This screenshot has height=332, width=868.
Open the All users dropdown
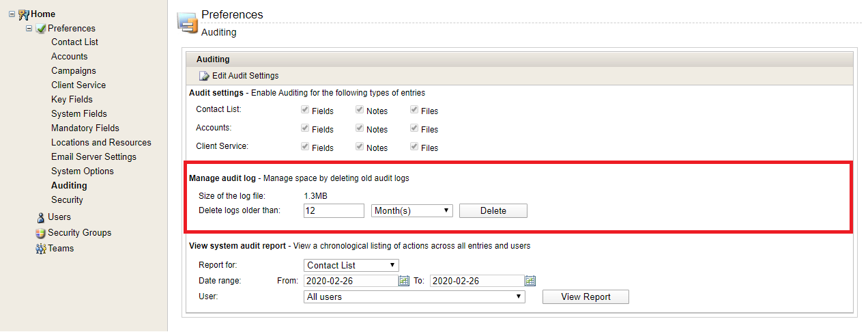pos(414,296)
